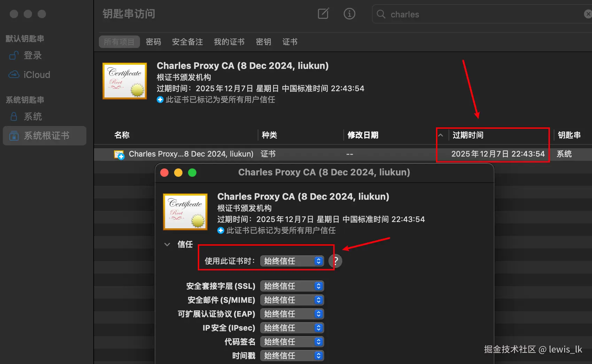The height and width of the screenshot is (364, 592).
Task: Select 系统根证书 in the sidebar
Action: (45, 136)
